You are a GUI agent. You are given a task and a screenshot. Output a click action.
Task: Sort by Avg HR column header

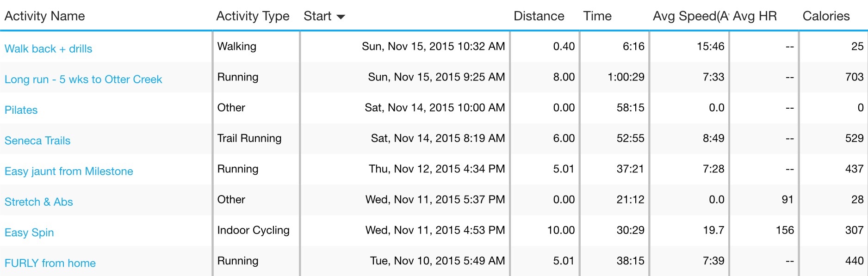click(x=755, y=16)
